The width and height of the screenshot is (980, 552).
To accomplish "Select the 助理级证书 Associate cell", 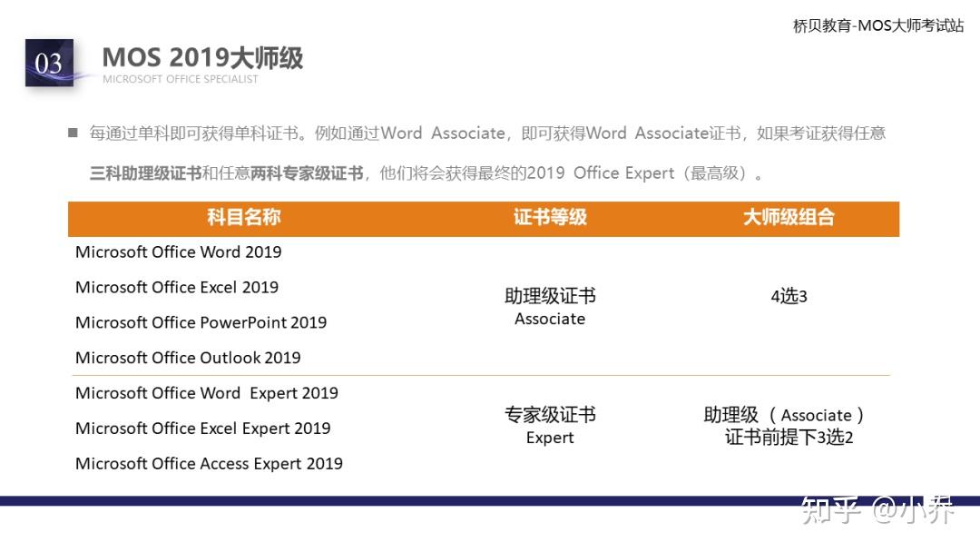I will pos(550,307).
